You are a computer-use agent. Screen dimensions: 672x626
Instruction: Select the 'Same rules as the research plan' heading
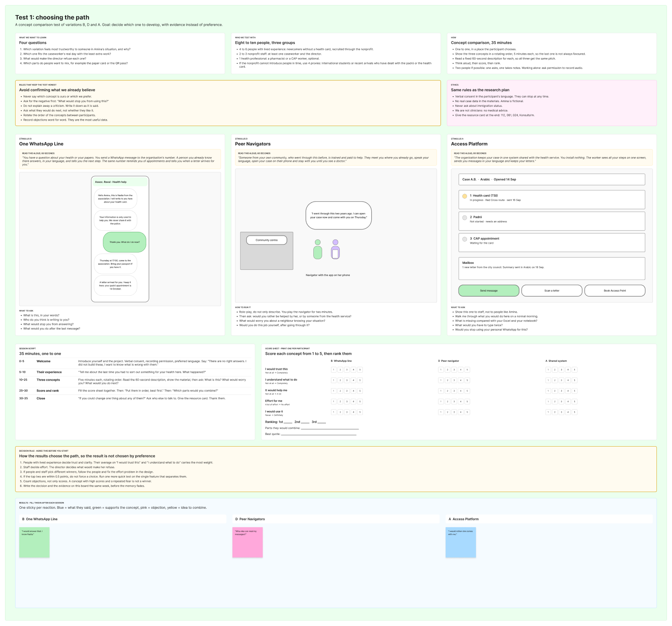tap(480, 90)
